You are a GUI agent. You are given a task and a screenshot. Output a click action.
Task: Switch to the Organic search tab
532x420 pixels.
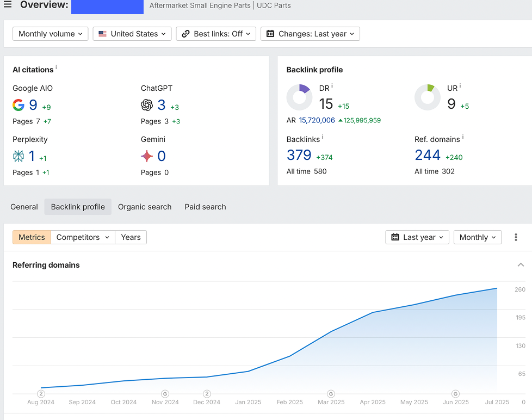pos(145,207)
